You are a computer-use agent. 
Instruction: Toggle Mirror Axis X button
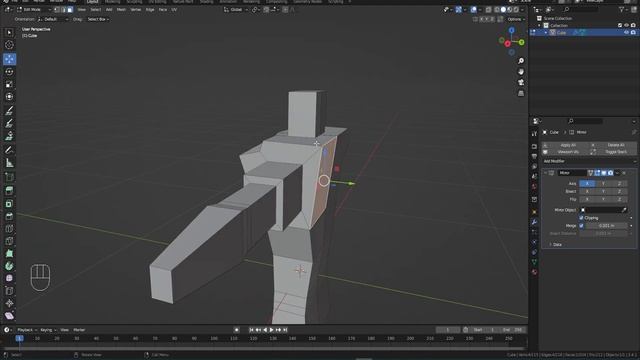coord(587,184)
